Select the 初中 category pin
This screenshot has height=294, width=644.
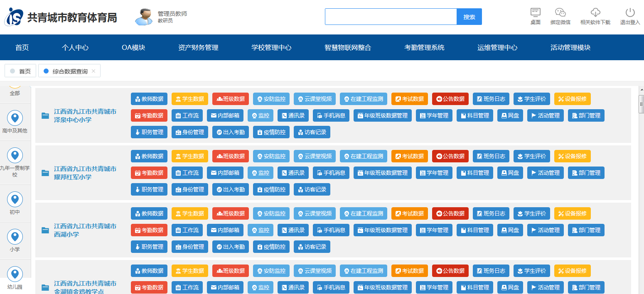[15, 199]
